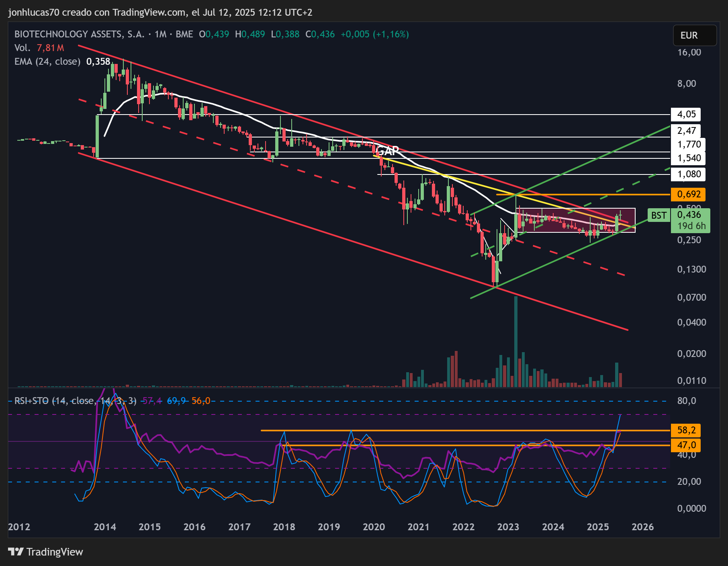Image resolution: width=728 pixels, height=566 pixels.
Task: Click the orange 58,2 RSI level label
Action: click(x=686, y=430)
